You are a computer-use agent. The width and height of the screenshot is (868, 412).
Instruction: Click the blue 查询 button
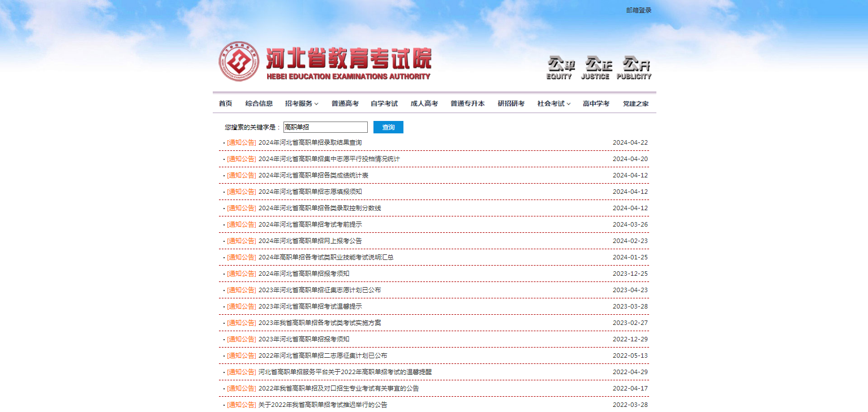click(388, 127)
